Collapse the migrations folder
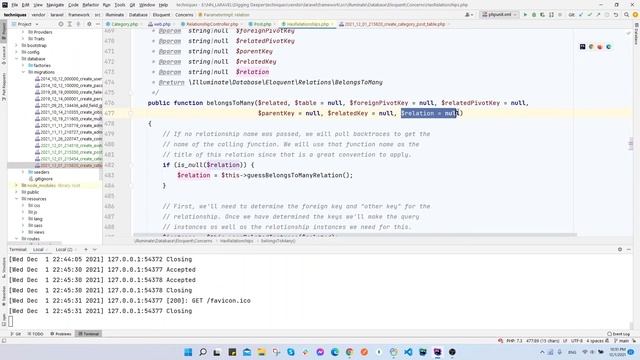The height and width of the screenshot is (360, 640). (x=24, y=72)
